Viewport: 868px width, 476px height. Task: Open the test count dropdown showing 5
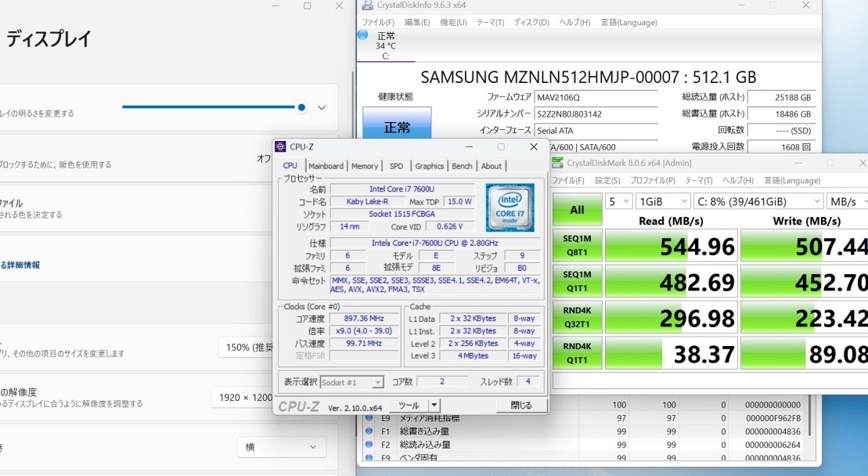click(619, 201)
